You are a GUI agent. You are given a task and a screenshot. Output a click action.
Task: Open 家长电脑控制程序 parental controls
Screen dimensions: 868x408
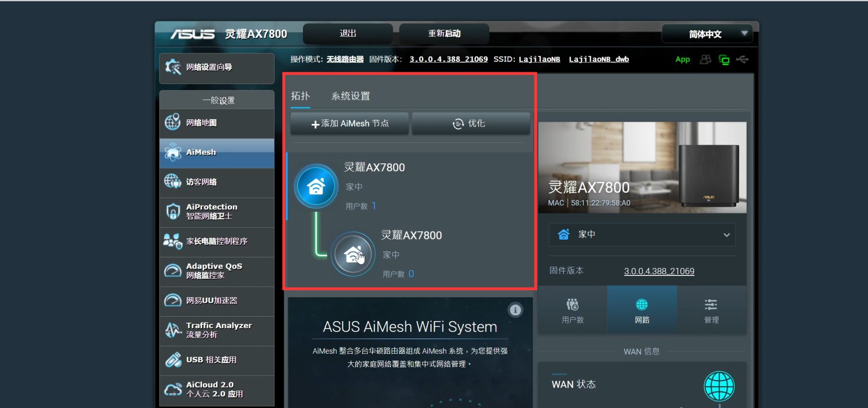point(217,242)
